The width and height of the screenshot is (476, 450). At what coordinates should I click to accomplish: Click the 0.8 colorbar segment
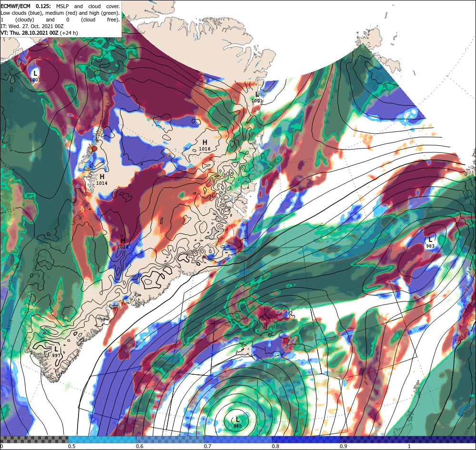click(306, 440)
